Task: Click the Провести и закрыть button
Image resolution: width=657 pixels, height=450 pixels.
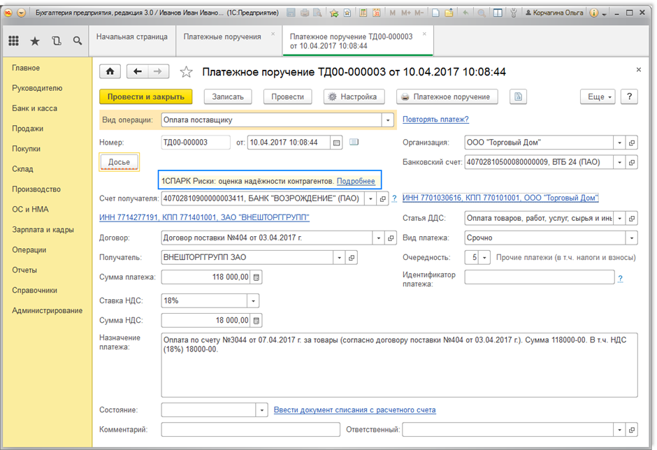Action: tap(146, 97)
